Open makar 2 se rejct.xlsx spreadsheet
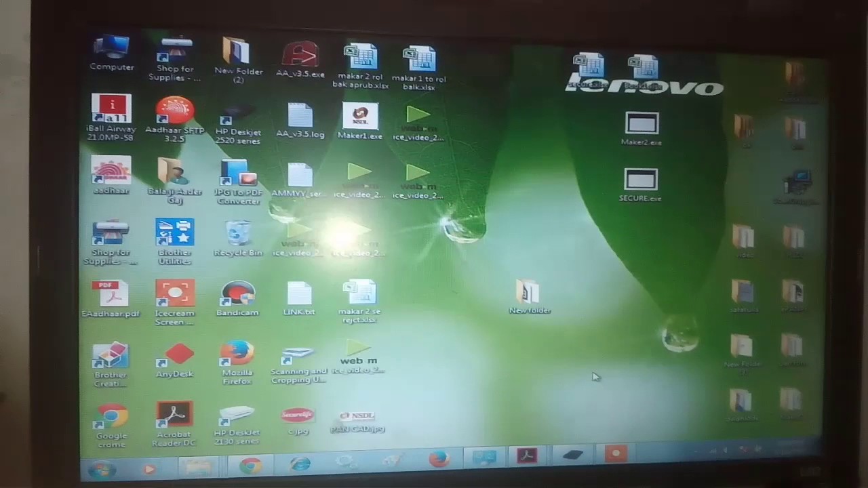 pos(359,302)
